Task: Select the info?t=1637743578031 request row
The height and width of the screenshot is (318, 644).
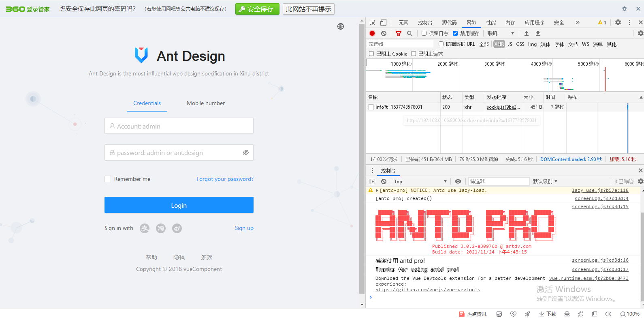Action: point(505,107)
